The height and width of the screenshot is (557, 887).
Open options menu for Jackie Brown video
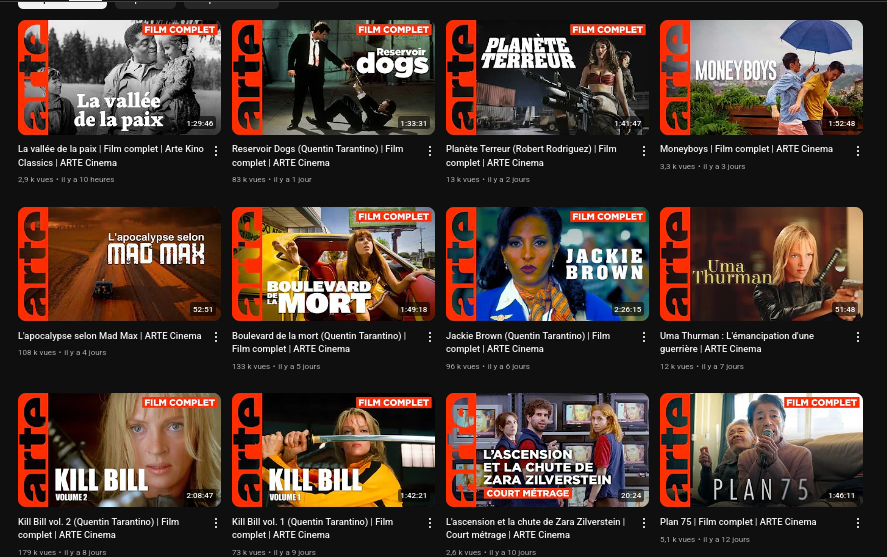[x=644, y=337]
